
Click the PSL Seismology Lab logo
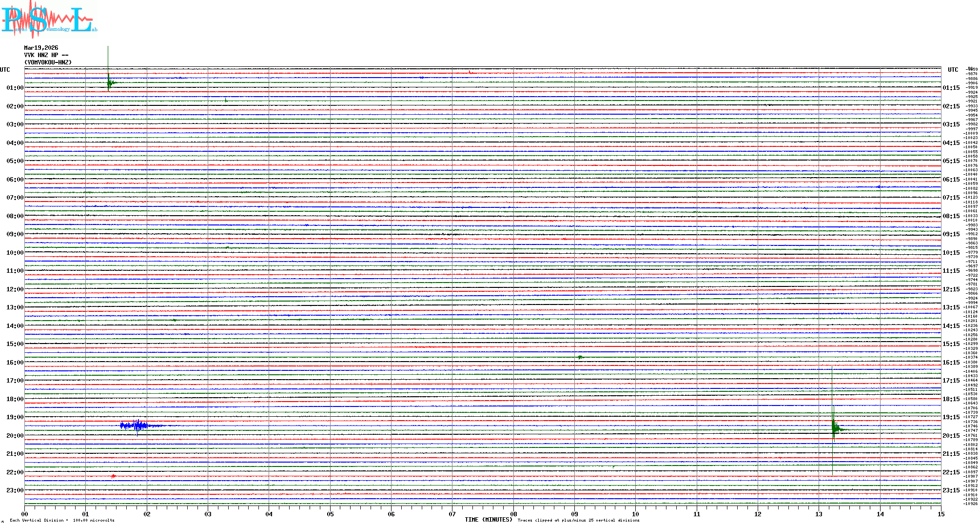(x=49, y=20)
